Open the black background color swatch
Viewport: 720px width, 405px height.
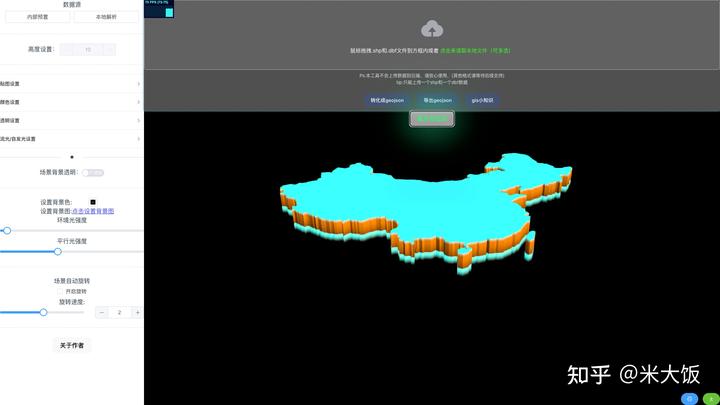(x=93, y=202)
